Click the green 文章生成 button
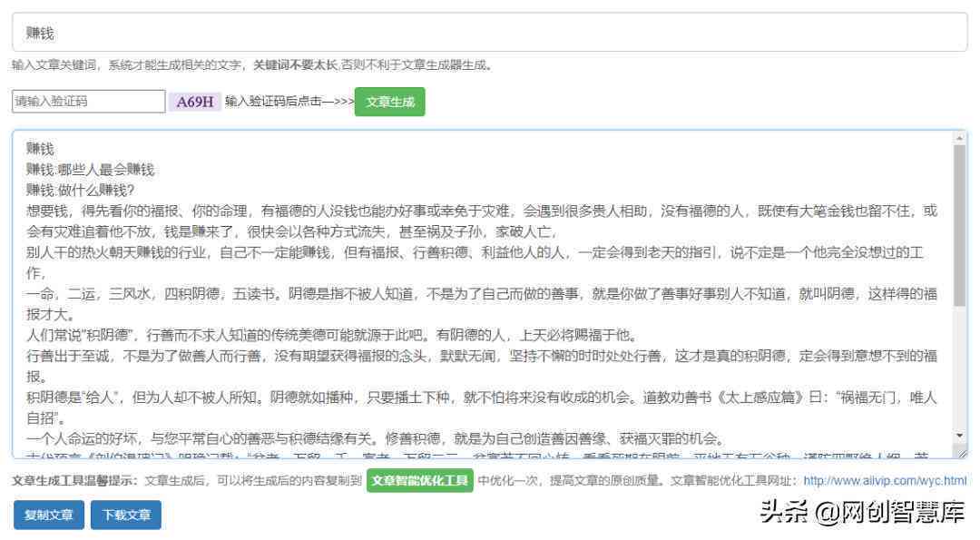Screen dimensions: 980x540 tap(389, 102)
